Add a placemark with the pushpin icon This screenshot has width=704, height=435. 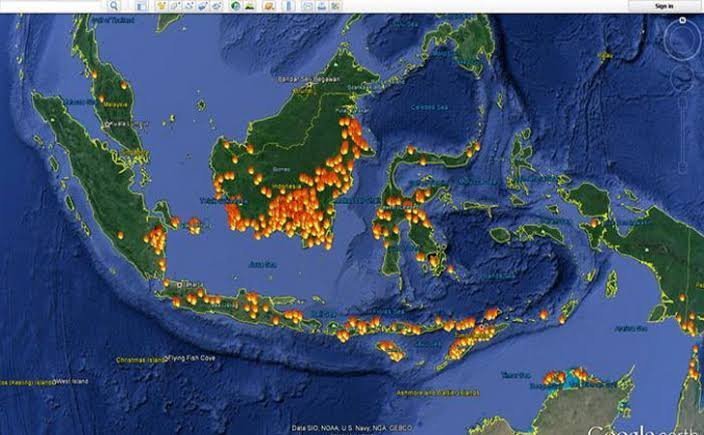(162, 6)
